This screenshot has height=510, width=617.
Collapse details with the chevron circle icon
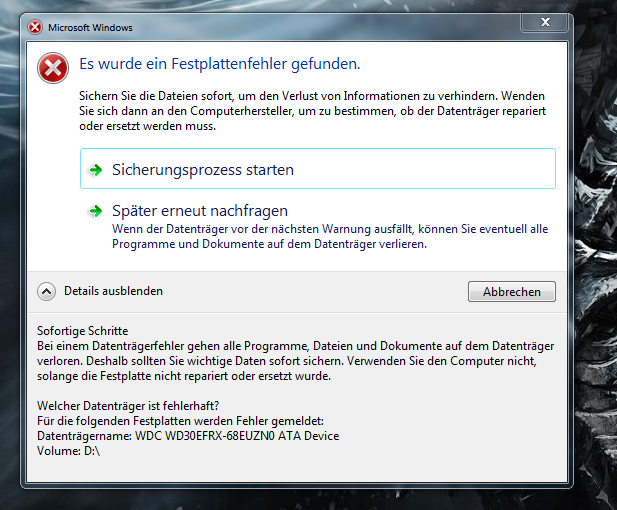(46, 291)
